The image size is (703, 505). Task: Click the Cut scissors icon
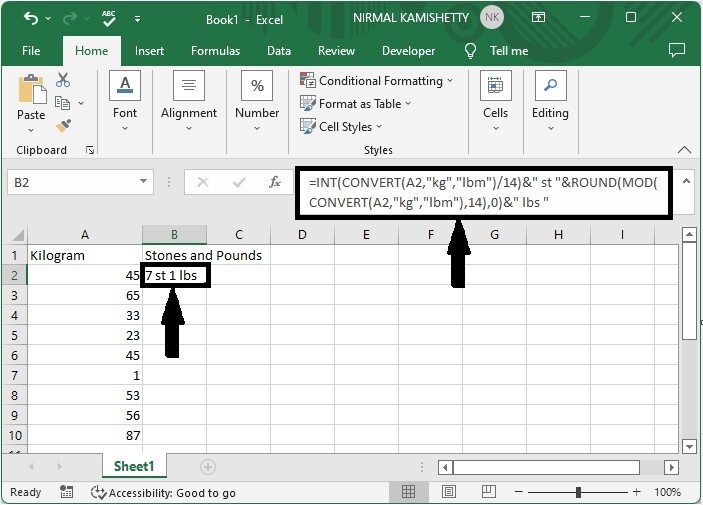tap(63, 80)
